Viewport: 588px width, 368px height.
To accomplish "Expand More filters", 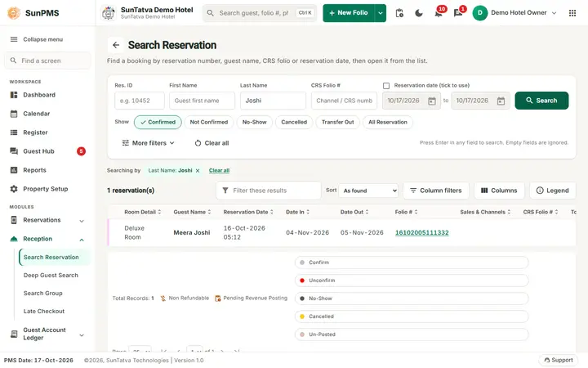I will (x=148, y=143).
